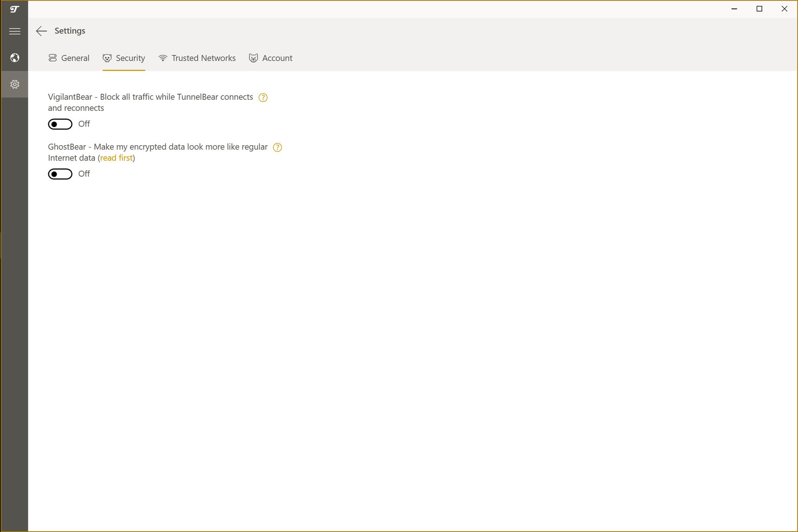Close the TunnelBear window
The height and width of the screenshot is (532, 798).
pyautogui.click(x=785, y=9)
